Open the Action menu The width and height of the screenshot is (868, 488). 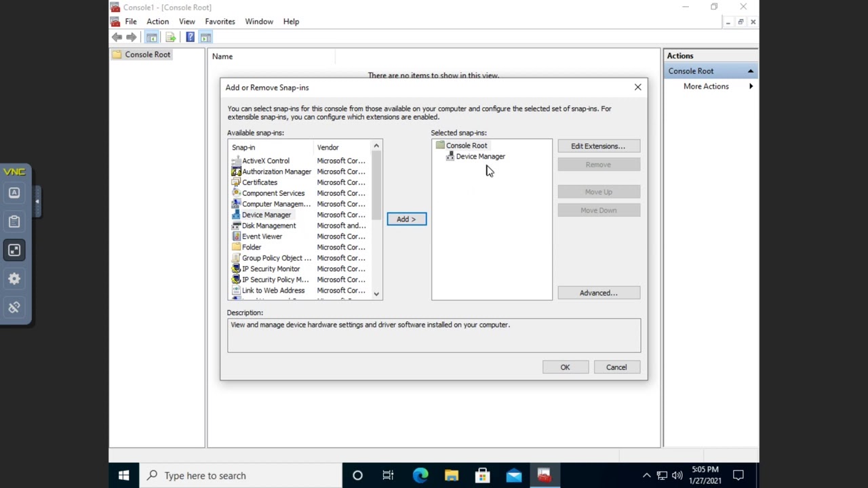[157, 22]
